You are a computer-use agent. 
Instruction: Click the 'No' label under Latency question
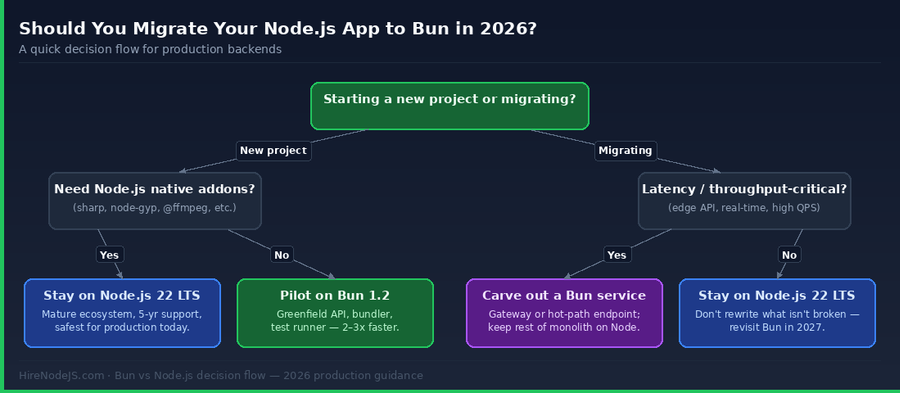pos(789,255)
